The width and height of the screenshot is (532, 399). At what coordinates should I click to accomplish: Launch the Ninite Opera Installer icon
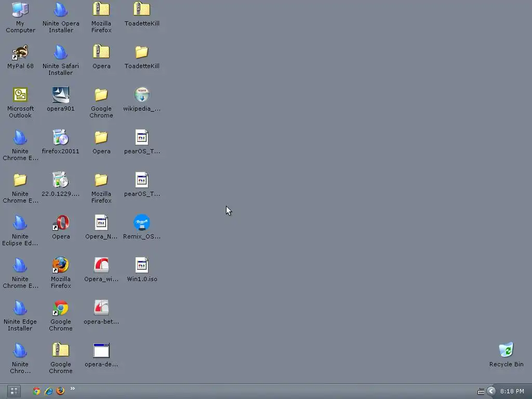(61, 10)
